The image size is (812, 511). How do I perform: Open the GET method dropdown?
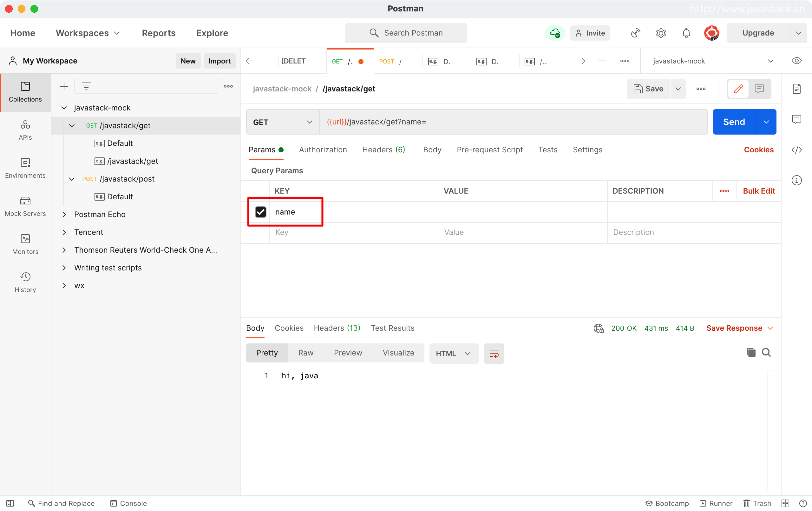point(283,122)
